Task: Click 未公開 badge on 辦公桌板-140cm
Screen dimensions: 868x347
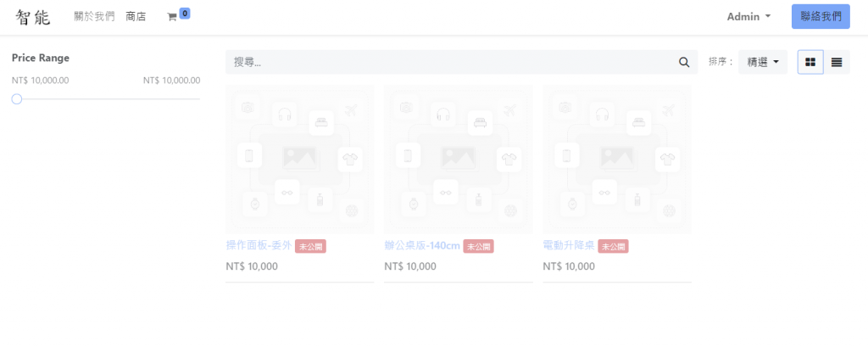Action: coord(478,246)
